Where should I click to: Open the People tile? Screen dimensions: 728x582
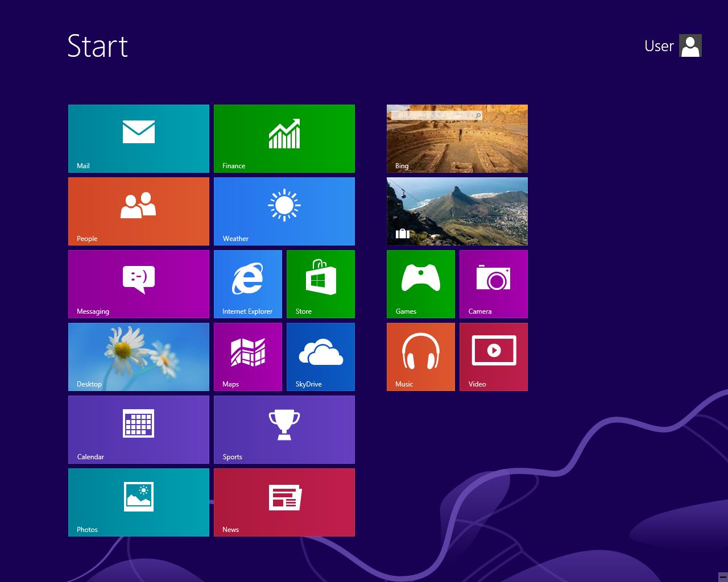(x=139, y=211)
